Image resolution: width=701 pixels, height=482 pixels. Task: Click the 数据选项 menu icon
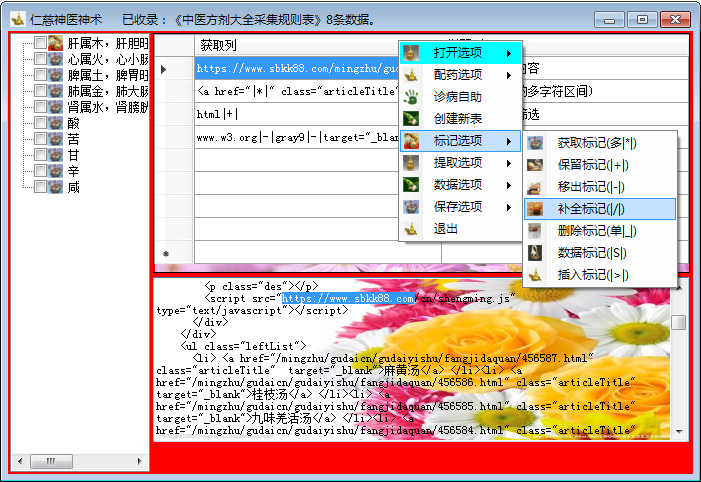click(x=411, y=185)
